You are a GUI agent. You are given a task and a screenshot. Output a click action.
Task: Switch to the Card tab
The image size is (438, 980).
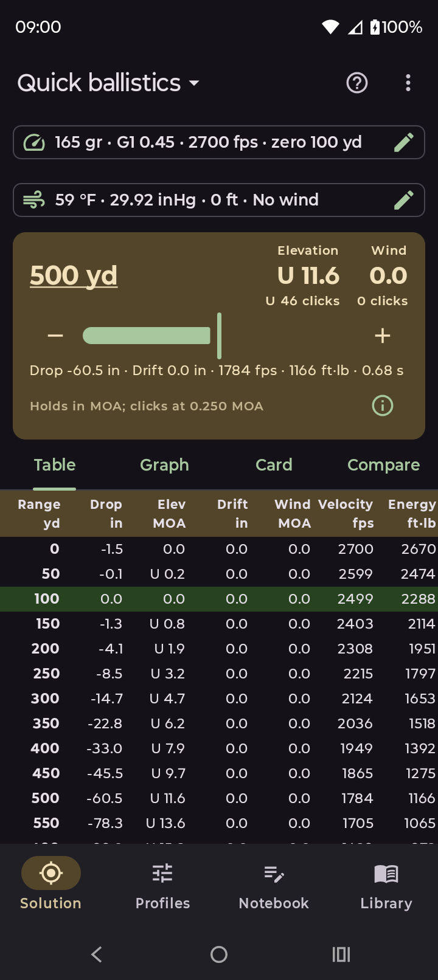(274, 465)
